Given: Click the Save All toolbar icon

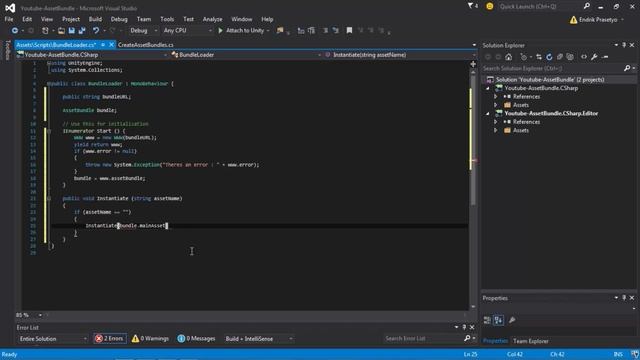Looking at the screenshot, I should tap(82, 31).
